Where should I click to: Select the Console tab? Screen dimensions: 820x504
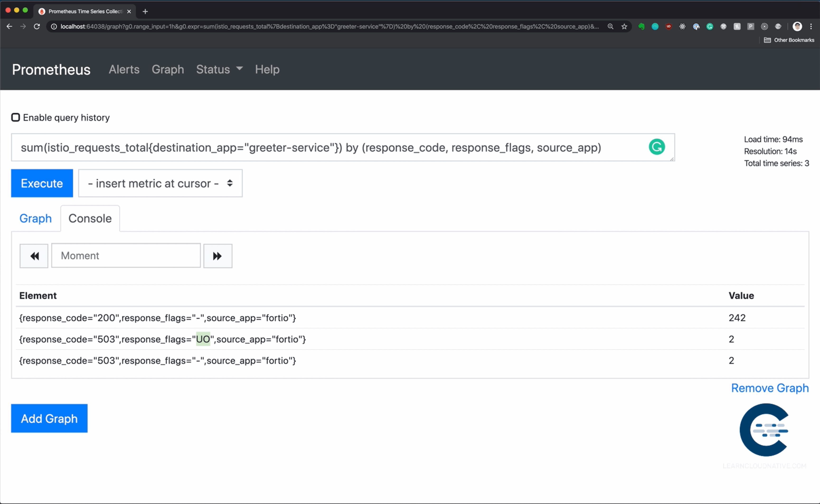pos(90,218)
